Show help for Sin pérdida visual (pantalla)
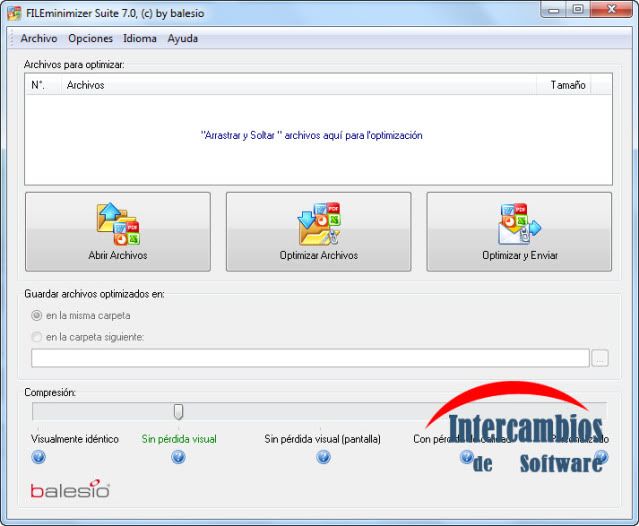This screenshot has height=526, width=639. tap(323, 457)
